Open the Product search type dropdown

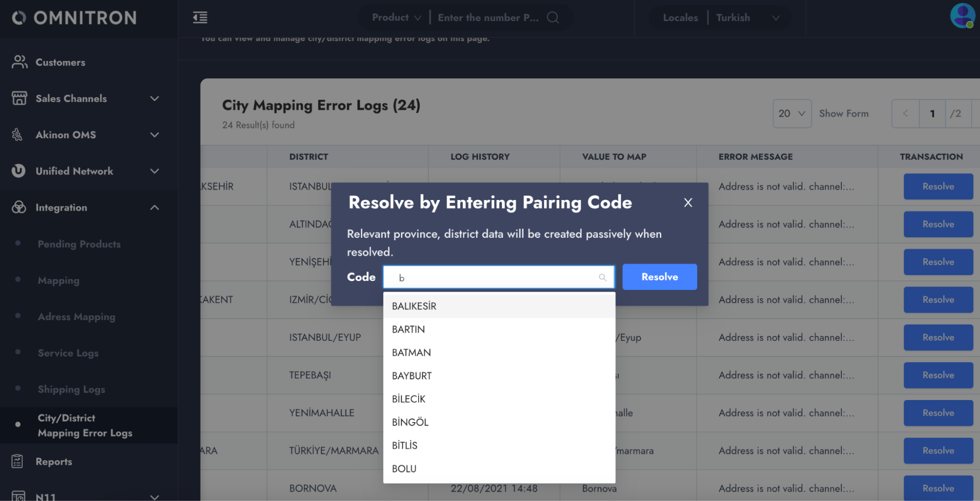396,18
